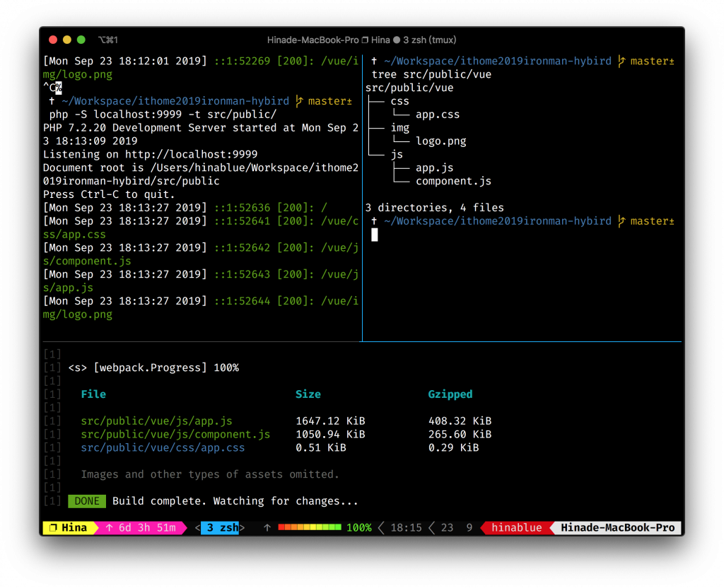Click the File column header
Viewport: 724px width, 588px height.
click(x=93, y=394)
